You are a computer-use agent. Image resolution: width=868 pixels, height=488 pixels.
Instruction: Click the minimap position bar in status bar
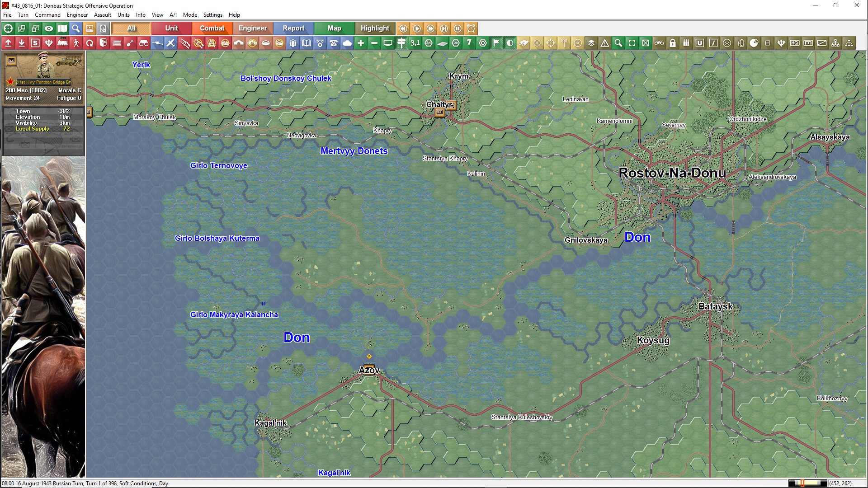(807, 483)
